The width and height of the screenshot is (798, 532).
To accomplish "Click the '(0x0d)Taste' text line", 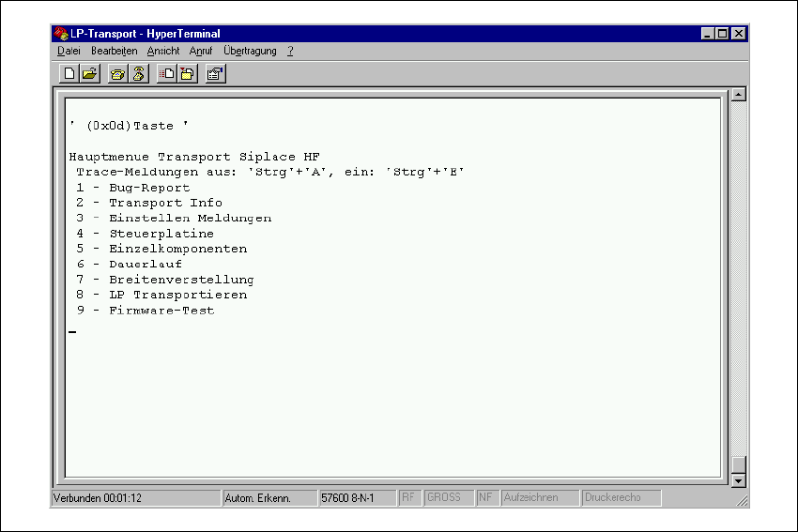I will [129, 126].
